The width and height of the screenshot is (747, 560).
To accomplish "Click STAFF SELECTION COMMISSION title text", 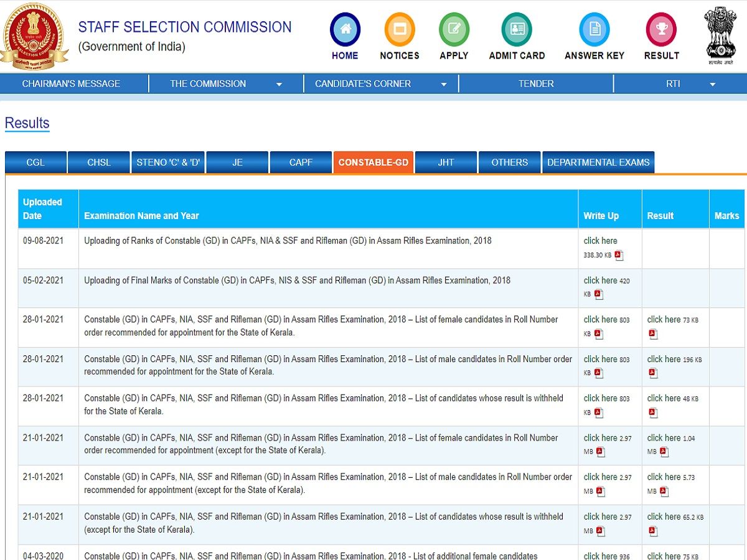I will [185, 27].
